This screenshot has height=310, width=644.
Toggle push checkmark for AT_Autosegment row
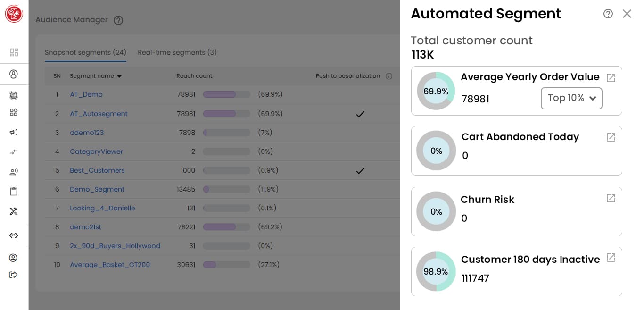click(x=360, y=114)
